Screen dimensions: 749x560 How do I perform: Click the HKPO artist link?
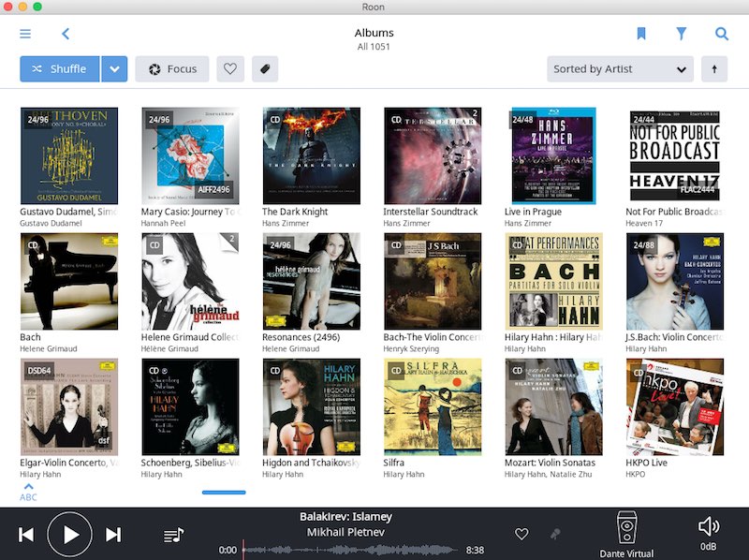click(x=636, y=474)
